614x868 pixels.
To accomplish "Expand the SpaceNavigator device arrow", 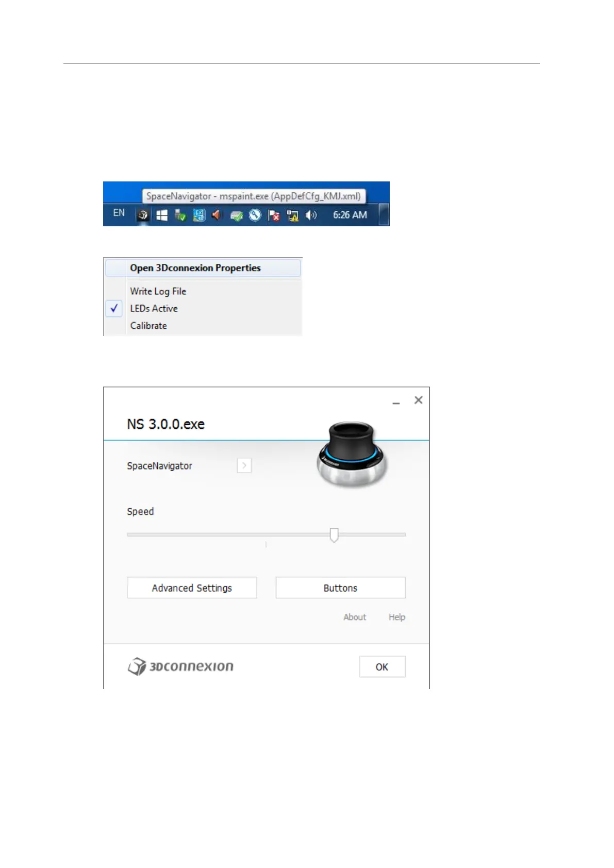I will pyautogui.click(x=244, y=465).
